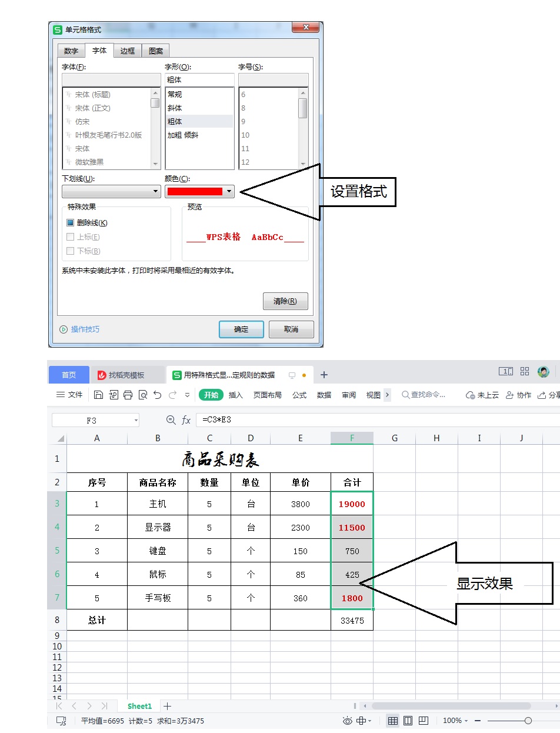This screenshot has height=733, width=560.
Task: Select page break preview icon in status bar
Action: (x=423, y=721)
